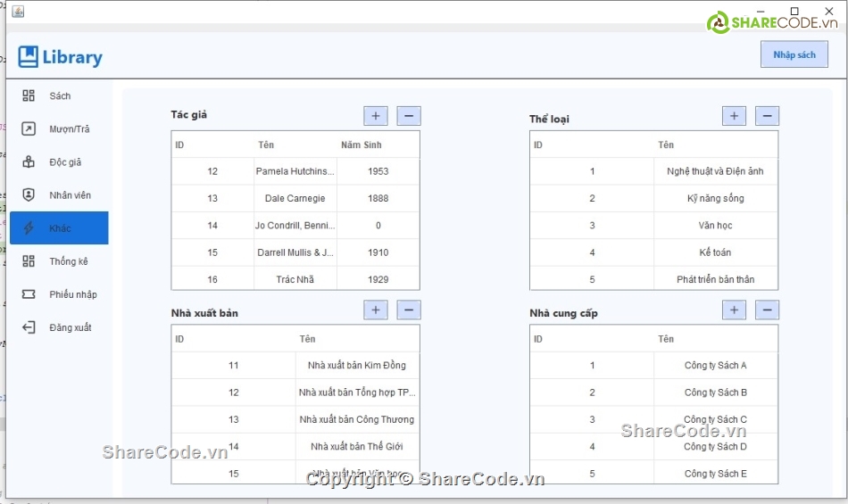Select supplier Công ty Sách D
Image resolution: width=848 pixels, height=504 pixels.
pyautogui.click(x=653, y=446)
